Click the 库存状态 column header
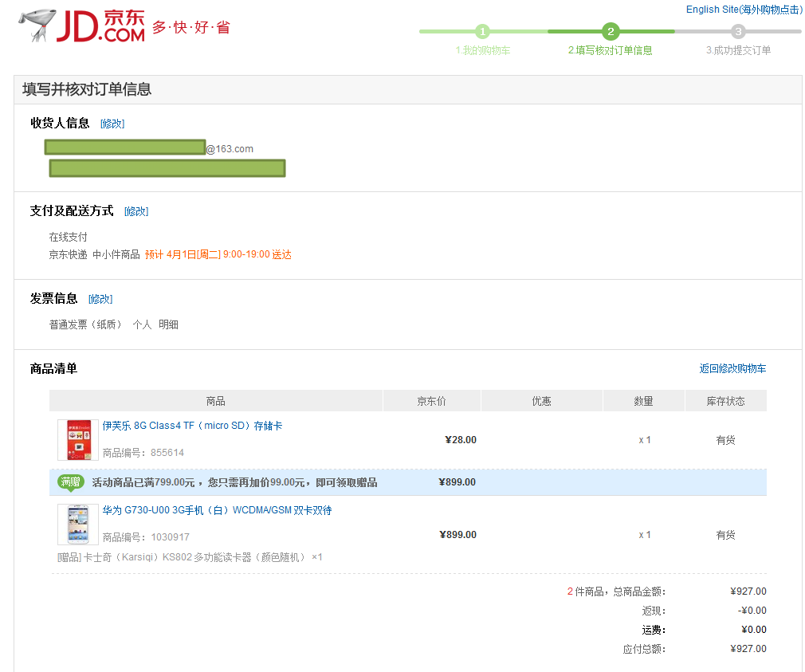Image resolution: width=805 pixels, height=672 pixels. (x=726, y=401)
